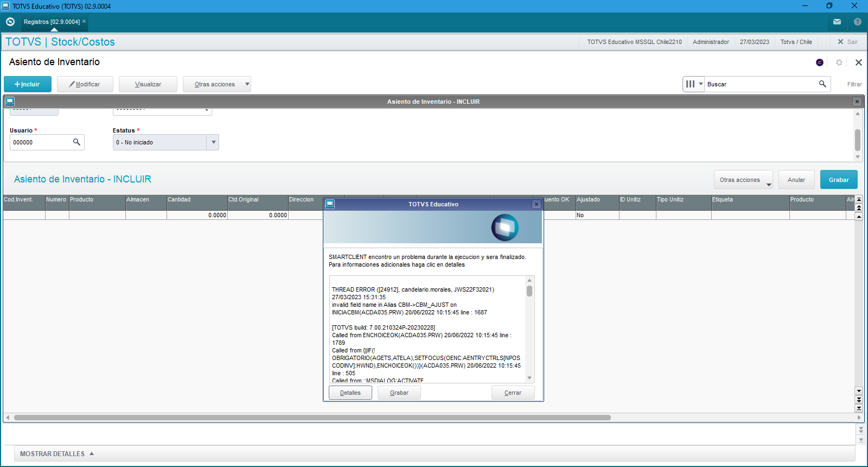Click the search magnifier in Buscar field
This screenshot has width=868, height=467.
[x=822, y=84]
